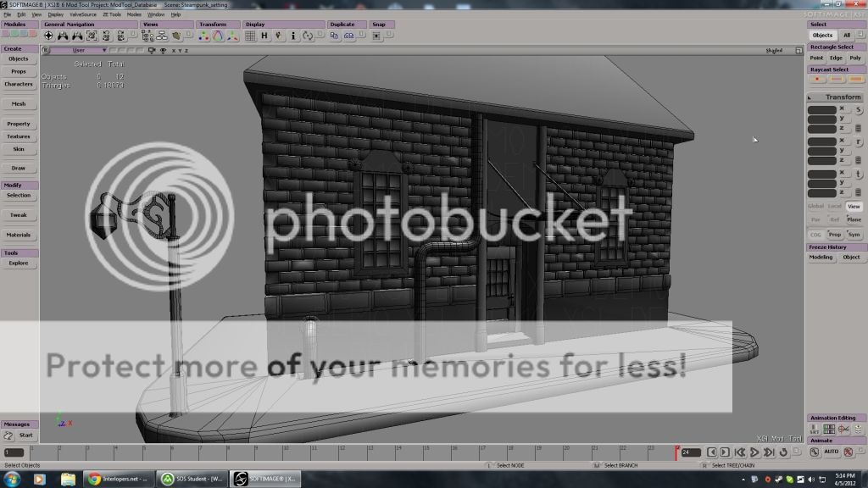Image resolution: width=868 pixels, height=488 pixels.
Task: Open the Shaded display mode dropdown
Action: [x=774, y=51]
